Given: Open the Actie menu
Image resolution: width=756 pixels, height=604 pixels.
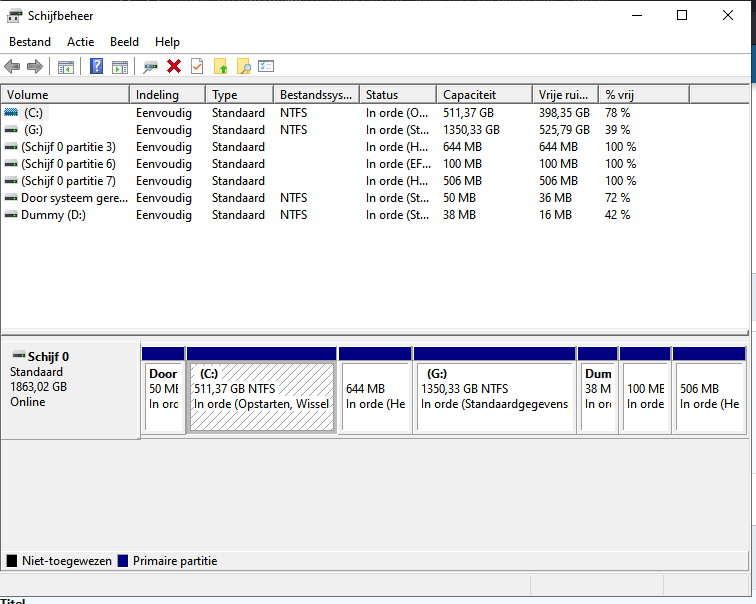Looking at the screenshot, I should pos(81,42).
